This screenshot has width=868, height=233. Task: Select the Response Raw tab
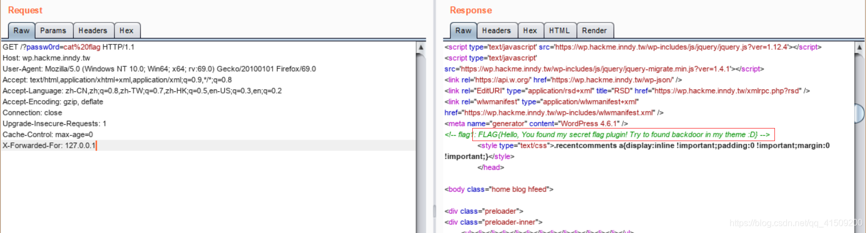click(x=463, y=31)
